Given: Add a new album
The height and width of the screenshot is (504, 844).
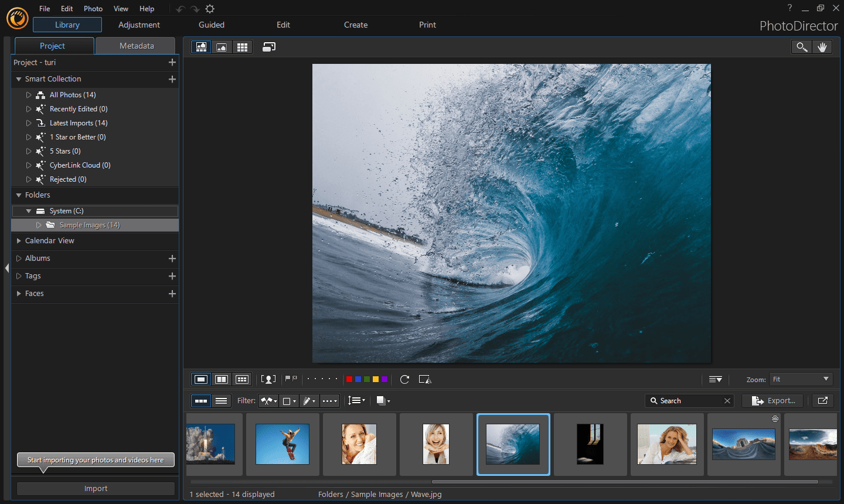Looking at the screenshot, I should 172,258.
